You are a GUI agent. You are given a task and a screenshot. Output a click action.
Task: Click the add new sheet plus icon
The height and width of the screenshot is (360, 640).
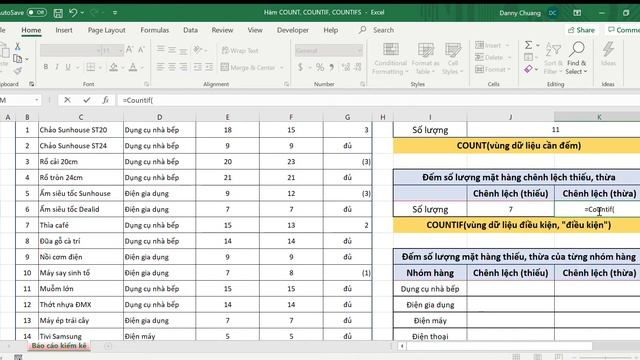coord(108,346)
